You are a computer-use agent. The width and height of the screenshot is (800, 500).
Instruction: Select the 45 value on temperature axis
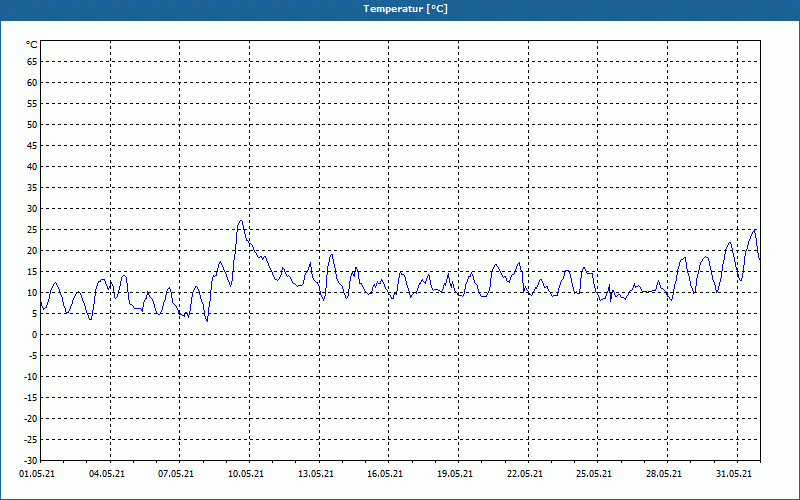point(32,145)
